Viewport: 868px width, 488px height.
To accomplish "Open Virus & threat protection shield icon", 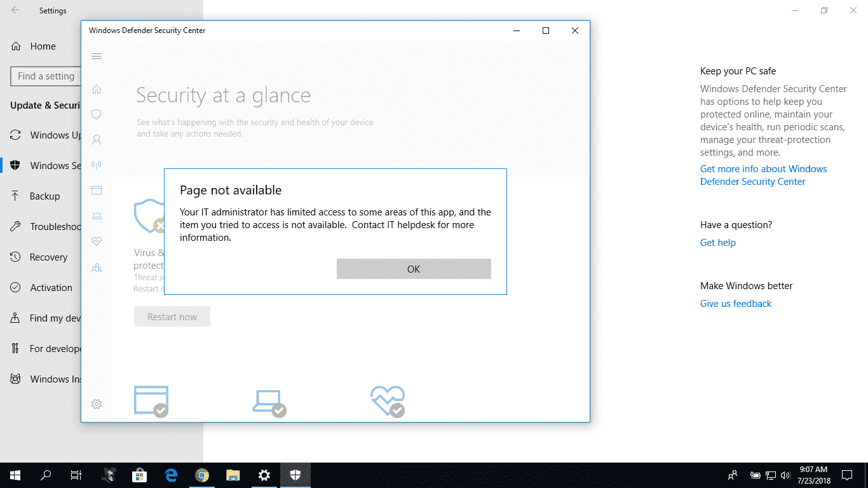I will click(x=97, y=114).
